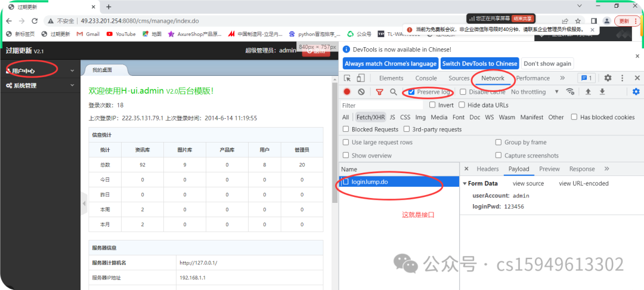Click Always match Chrome's language
This screenshot has width=644, height=290.
point(390,64)
